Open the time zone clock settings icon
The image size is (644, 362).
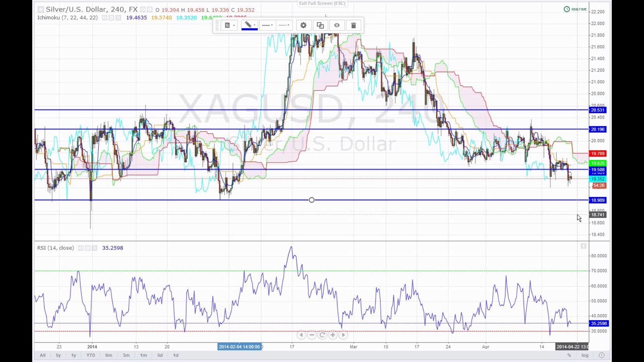coord(601,355)
